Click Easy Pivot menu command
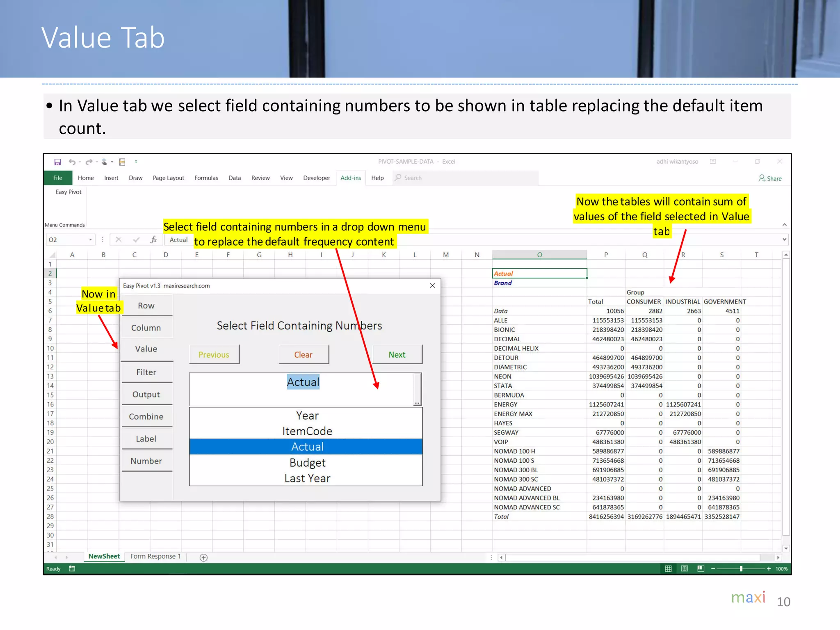 click(68, 192)
